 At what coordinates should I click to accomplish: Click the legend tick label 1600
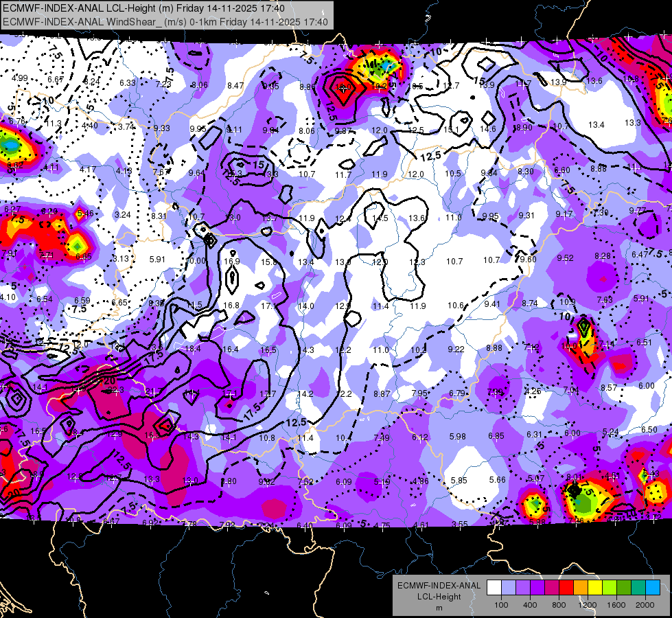click(x=616, y=605)
